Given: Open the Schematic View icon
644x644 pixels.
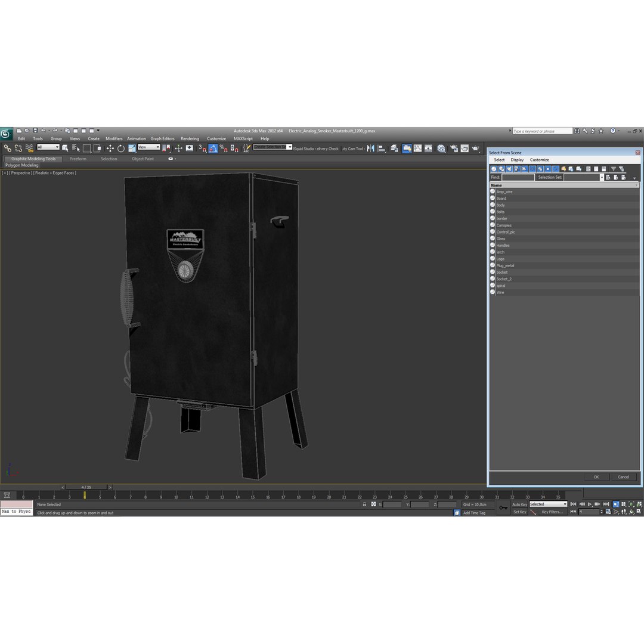Looking at the screenshot, I should point(428,148).
